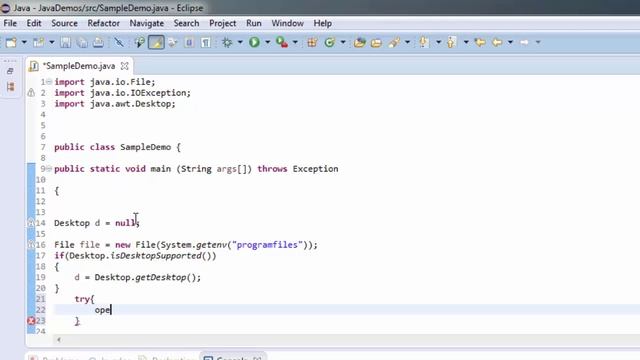The width and height of the screenshot is (640, 360).
Task: Click the Open Task folder icon
Action: [x=376, y=42]
